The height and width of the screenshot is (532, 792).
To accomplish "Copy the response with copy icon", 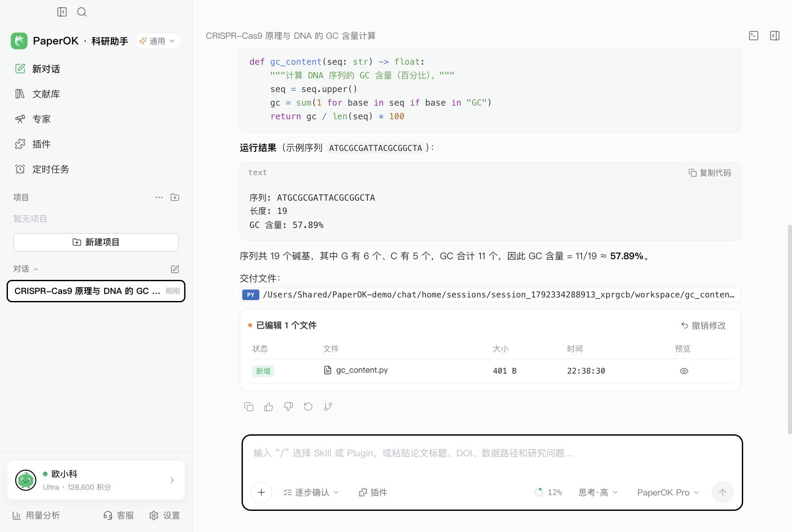I will coord(249,407).
